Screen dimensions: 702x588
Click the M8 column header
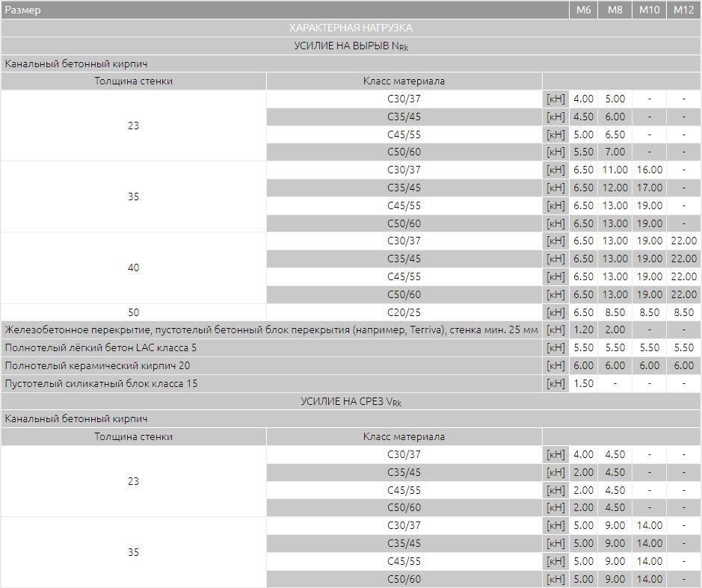pyautogui.click(x=615, y=10)
